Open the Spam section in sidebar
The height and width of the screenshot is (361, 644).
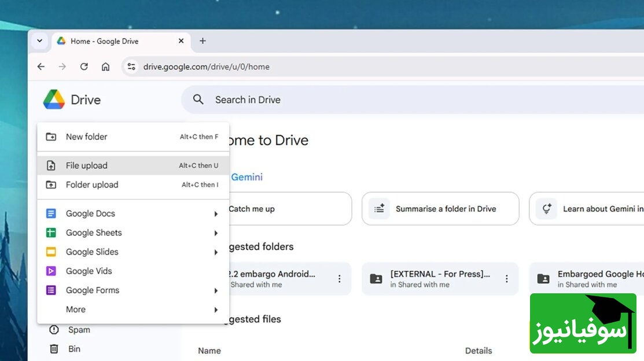(x=79, y=330)
